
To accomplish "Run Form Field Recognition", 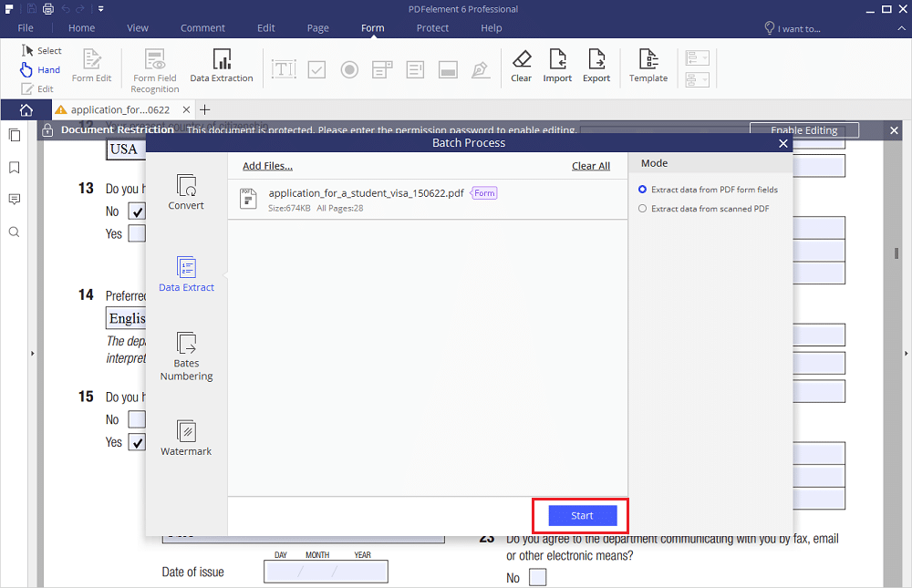I will [155, 71].
